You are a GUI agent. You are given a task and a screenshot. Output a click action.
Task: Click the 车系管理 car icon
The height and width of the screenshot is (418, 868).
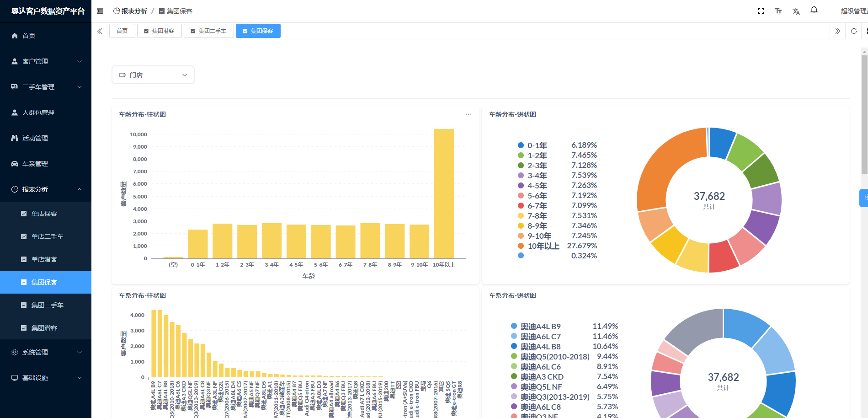15,164
